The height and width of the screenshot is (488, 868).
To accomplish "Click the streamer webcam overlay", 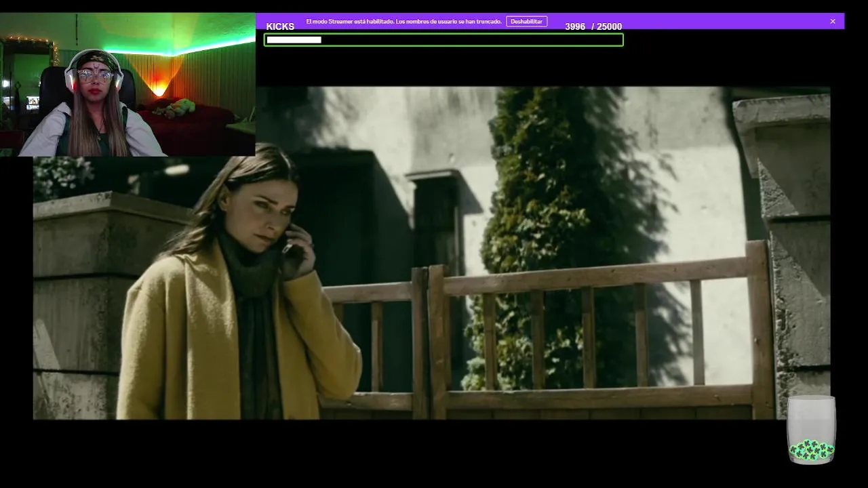I will pos(127,85).
